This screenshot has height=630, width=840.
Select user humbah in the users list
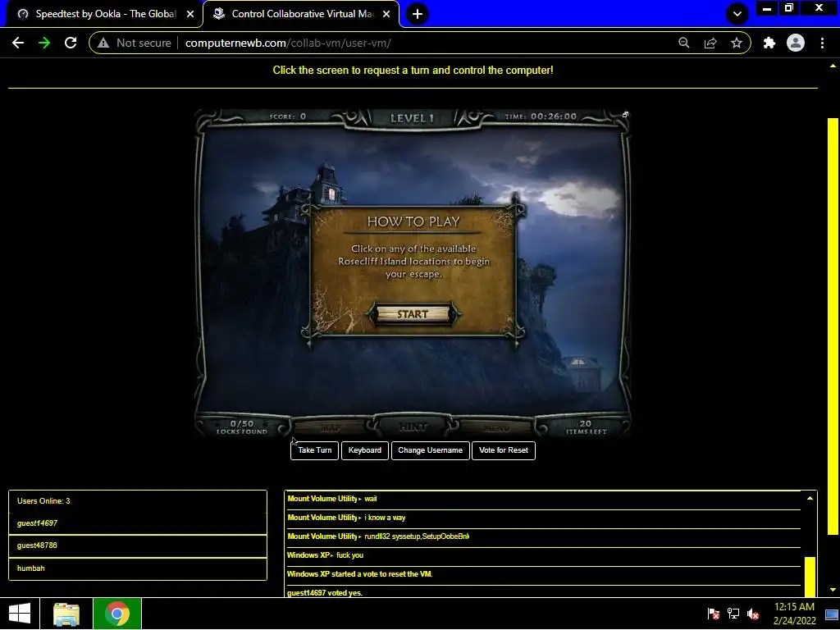(138, 568)
